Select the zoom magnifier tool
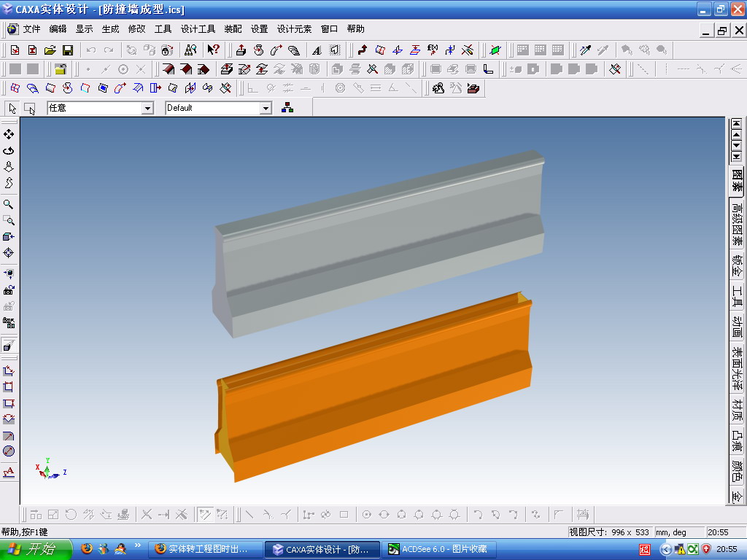Viewport: 747px width, 560px height. (x=9, y=204)
